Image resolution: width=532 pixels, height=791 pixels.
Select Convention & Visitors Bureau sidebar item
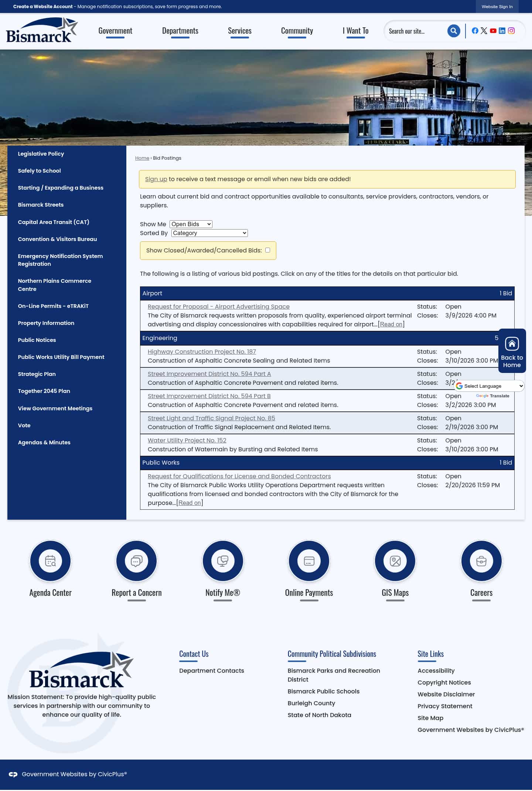[x=57, y=239]
